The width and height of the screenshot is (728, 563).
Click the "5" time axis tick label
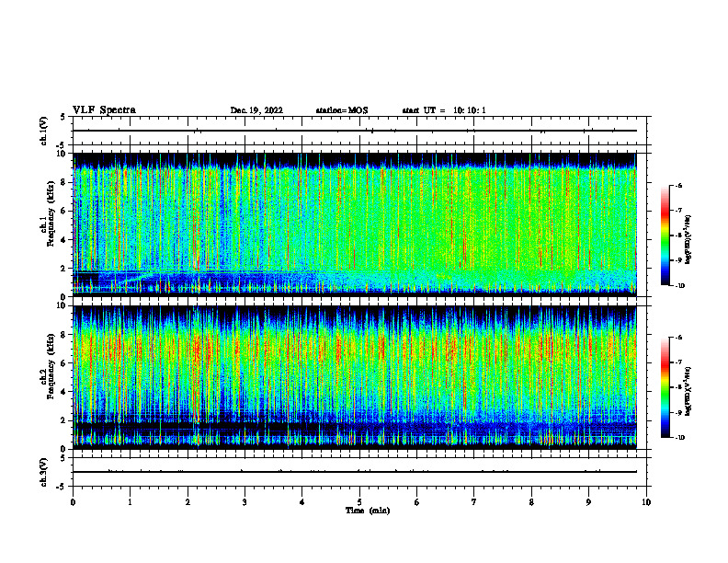click(x=359, y=502)
